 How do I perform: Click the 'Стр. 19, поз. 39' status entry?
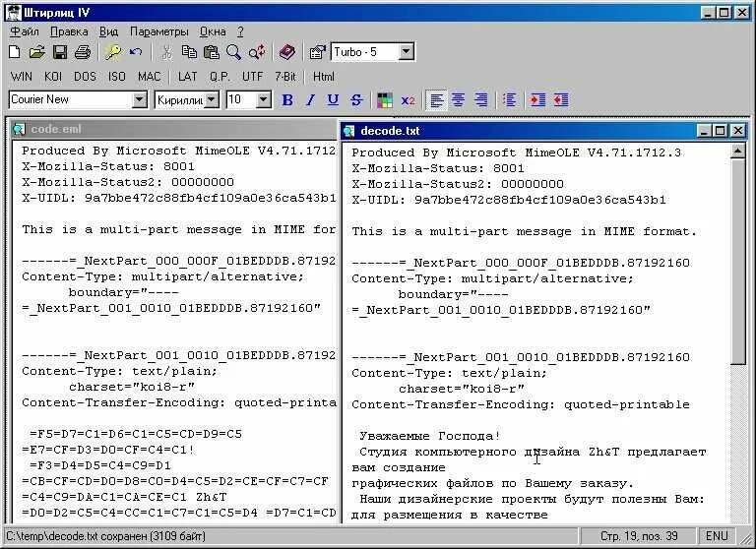[x=639, y=536]
